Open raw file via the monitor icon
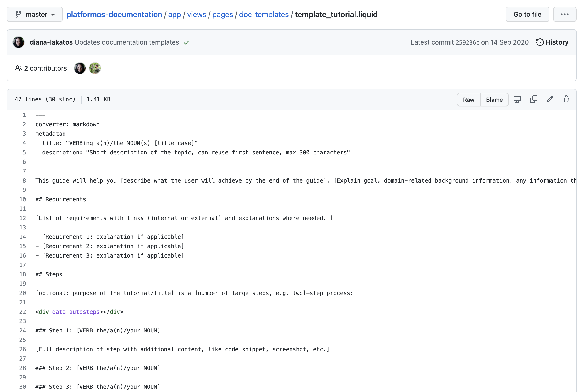This screenshot has width=586, height=392. 517,99
